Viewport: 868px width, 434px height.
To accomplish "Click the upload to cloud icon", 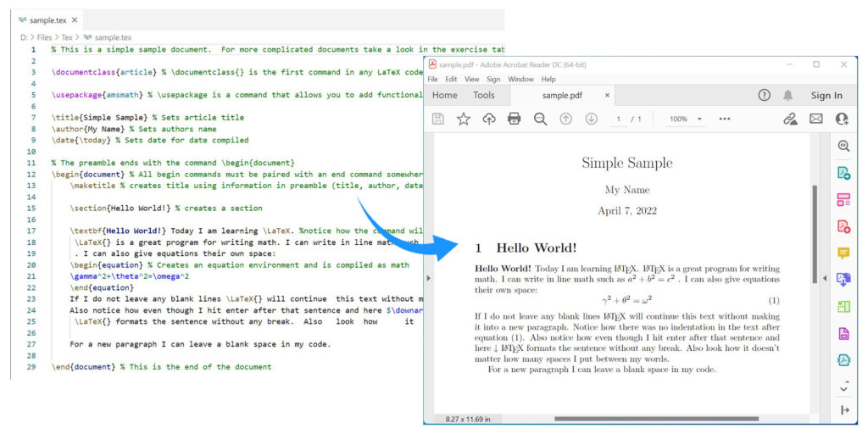I will (x=488, y=120).
